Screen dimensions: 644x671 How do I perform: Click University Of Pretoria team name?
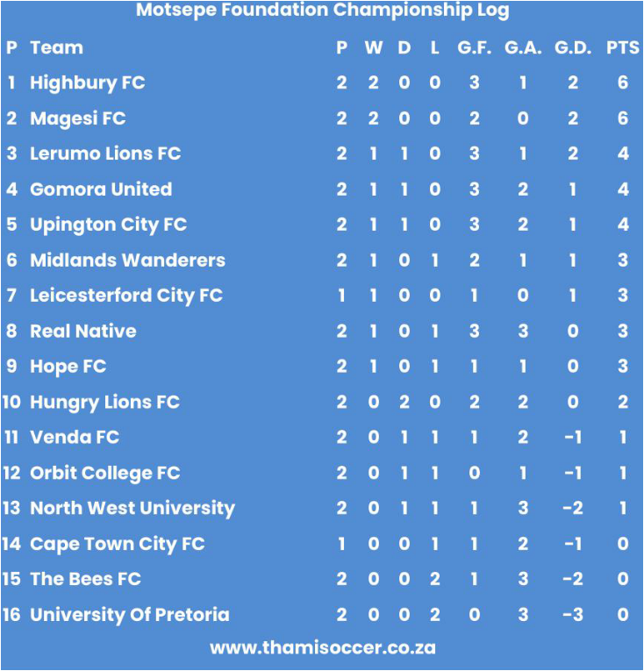pos(130,615)
